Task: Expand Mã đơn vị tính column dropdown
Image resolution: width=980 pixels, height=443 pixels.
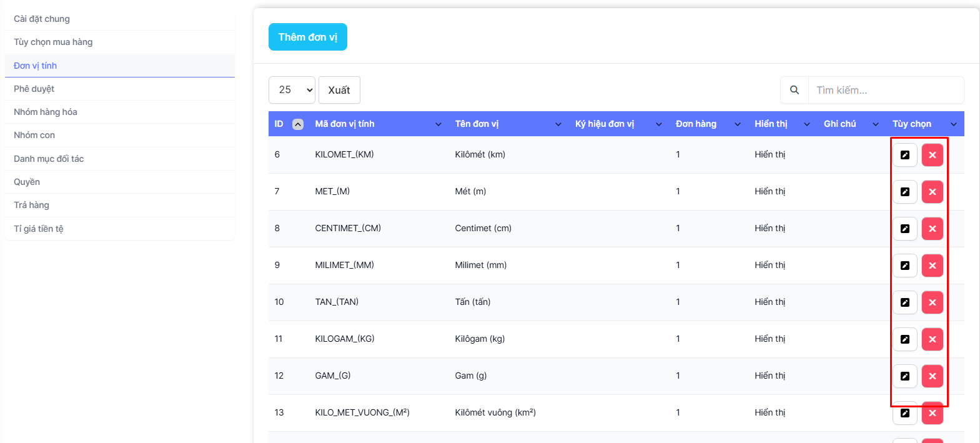Action: pyautogui.click(x=438, y=124)
